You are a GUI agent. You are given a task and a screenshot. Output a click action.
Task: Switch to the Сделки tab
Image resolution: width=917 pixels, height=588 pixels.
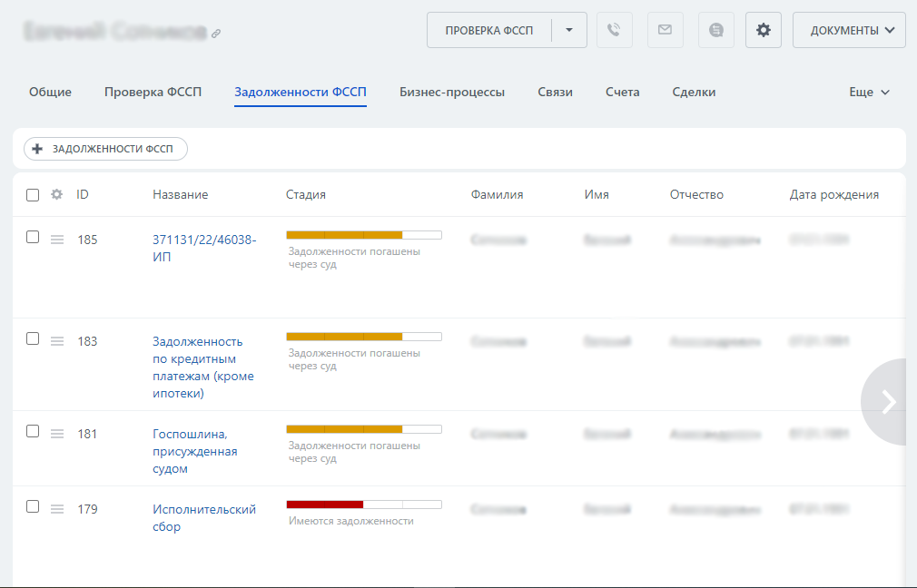(x=694, y=92)
